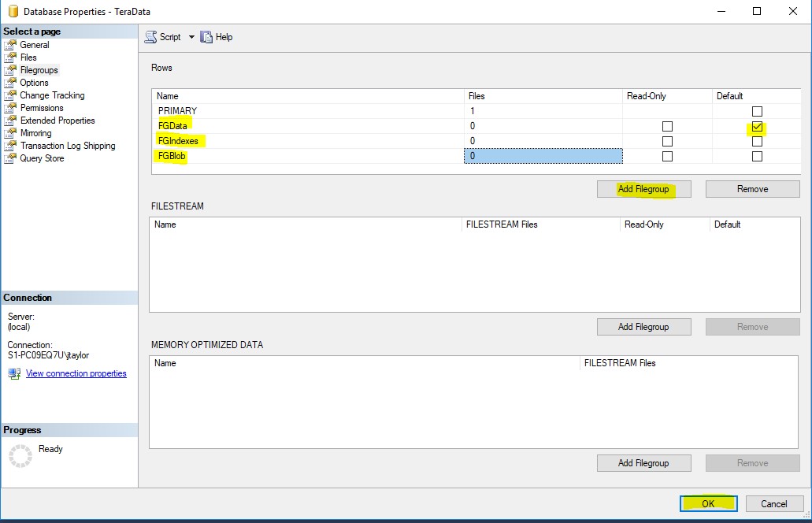This screenshot has width=812, height=523.
Task: Click the Extended Properties page icon
Action: [10, 121]
